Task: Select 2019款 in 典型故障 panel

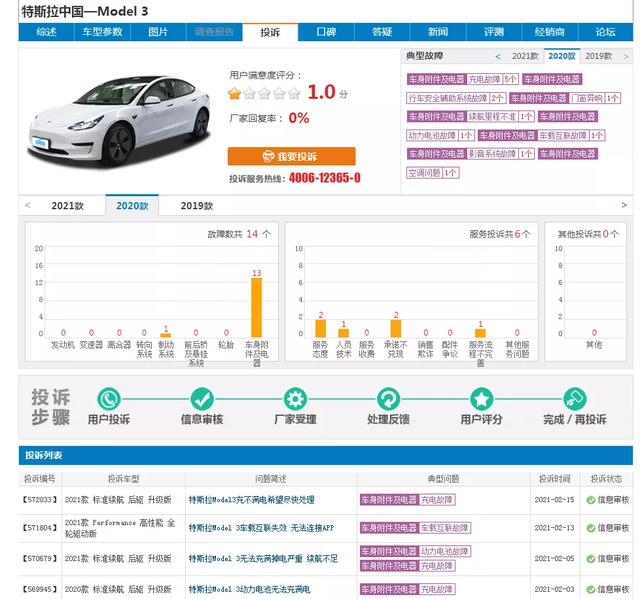Action: pyautogui.click(x=598, y=56)
